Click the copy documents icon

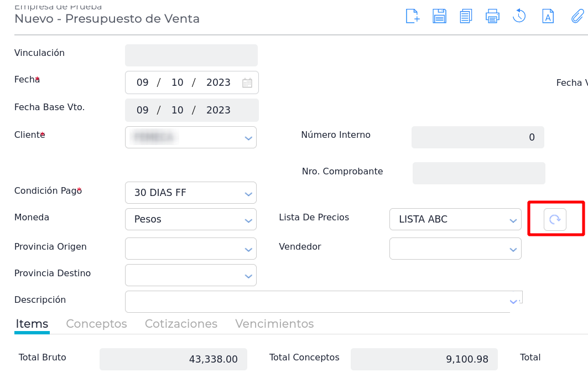click(466, 16)
